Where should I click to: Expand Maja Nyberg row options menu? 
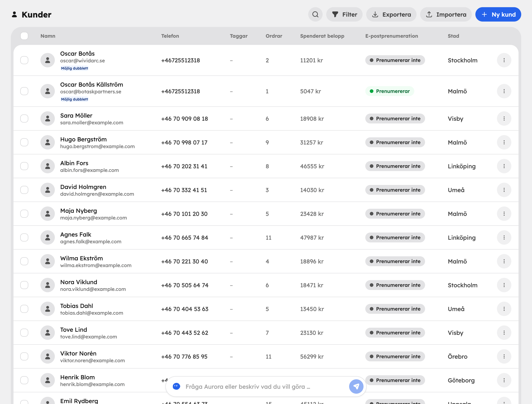(504, 214)
